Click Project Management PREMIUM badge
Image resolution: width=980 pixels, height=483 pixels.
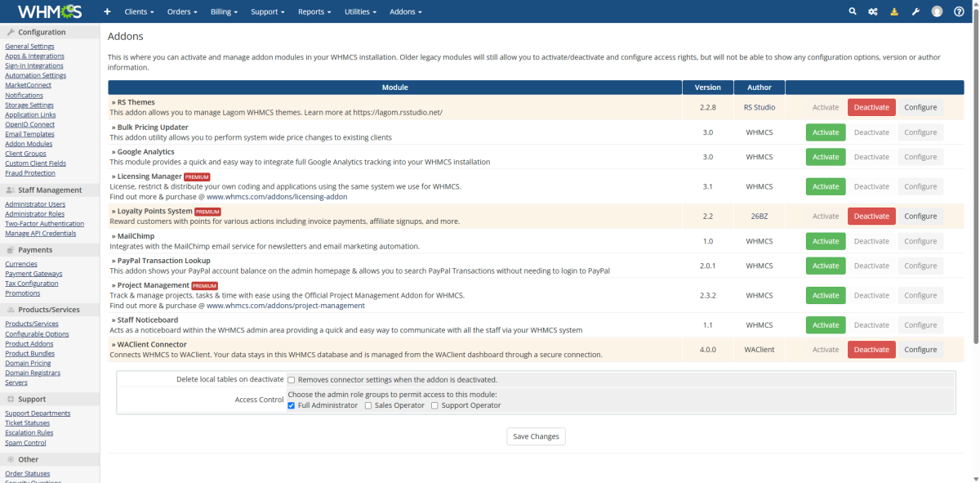[204, 285]
